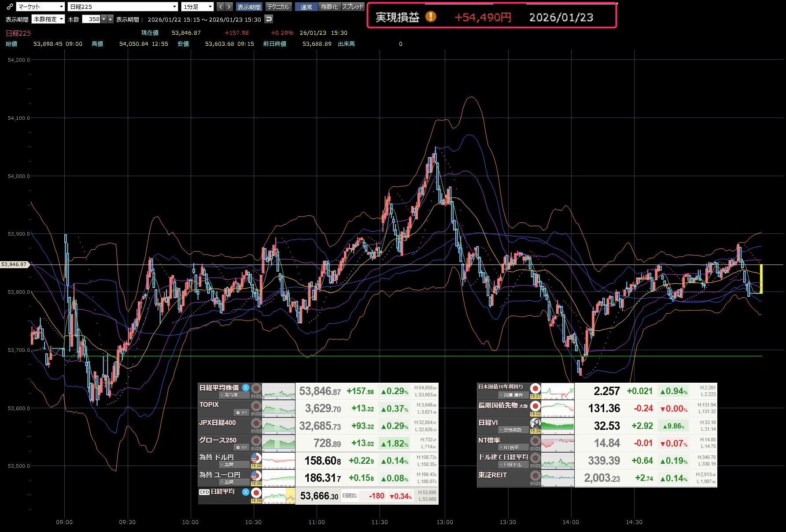Open the テクニカル indicators tab
The image size is (786, 532).
pos(278,7)
